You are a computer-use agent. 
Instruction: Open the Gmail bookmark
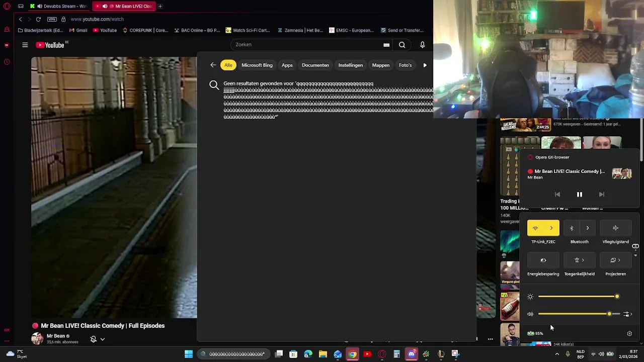(x=78, y=30)
